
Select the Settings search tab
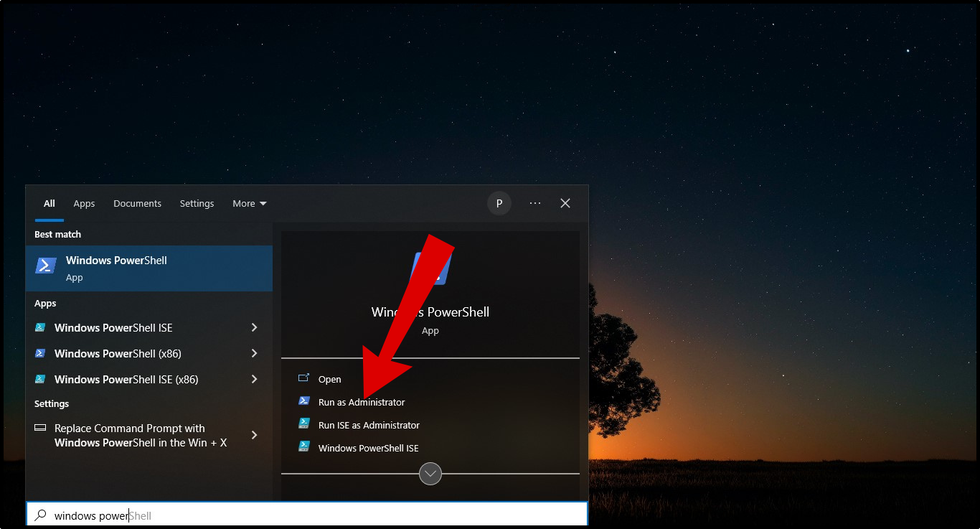click(197, 203)
